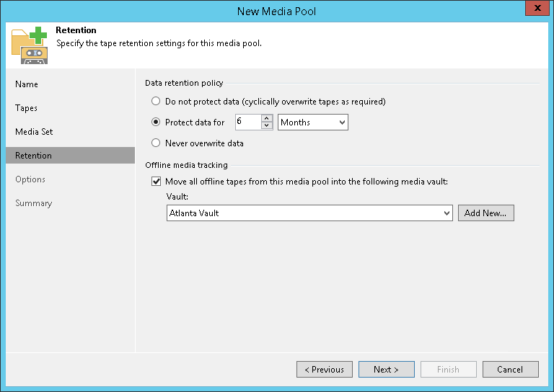
Task: Switch to the Tapes step
Action: tap(27, 108)
